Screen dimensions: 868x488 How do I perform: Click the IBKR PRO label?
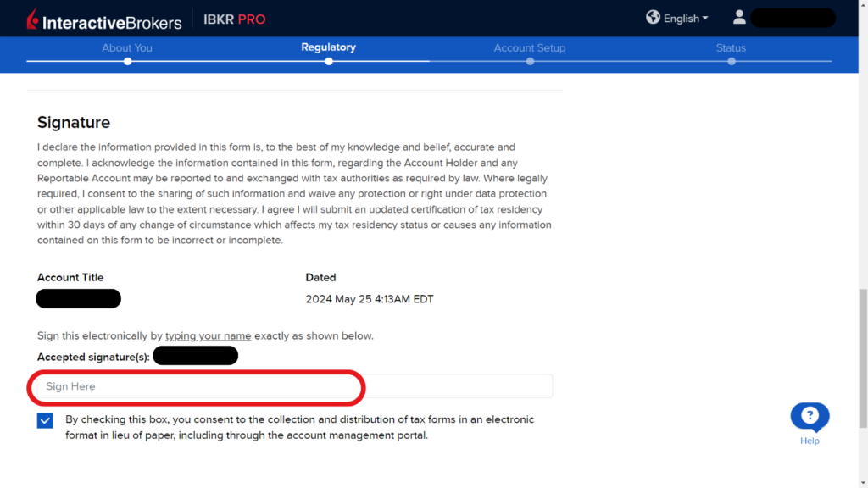pyautogui.click(x=234, y=19)
